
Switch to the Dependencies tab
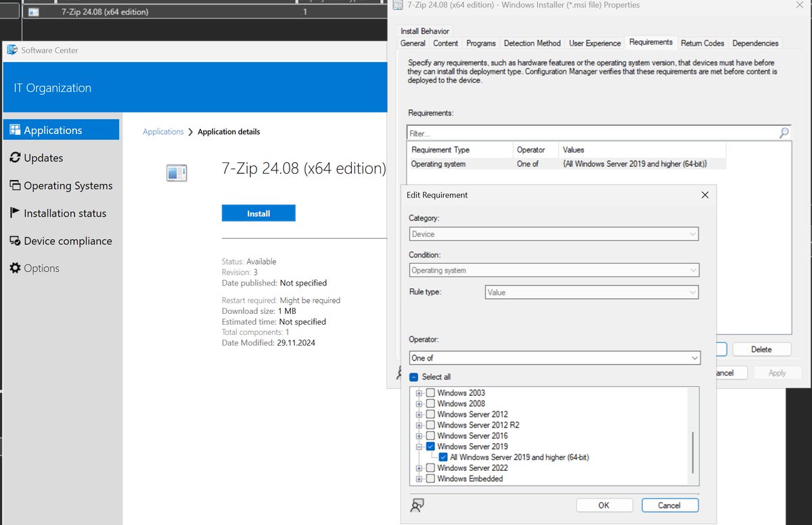tap(755, 43)
